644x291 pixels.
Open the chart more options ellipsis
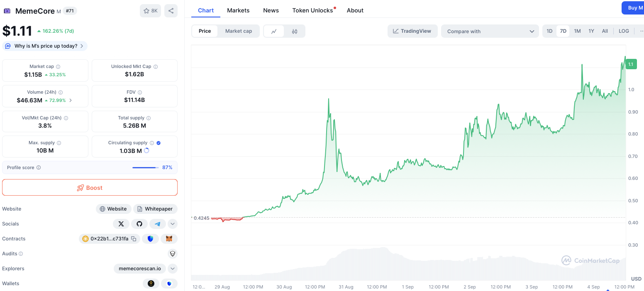641,31
